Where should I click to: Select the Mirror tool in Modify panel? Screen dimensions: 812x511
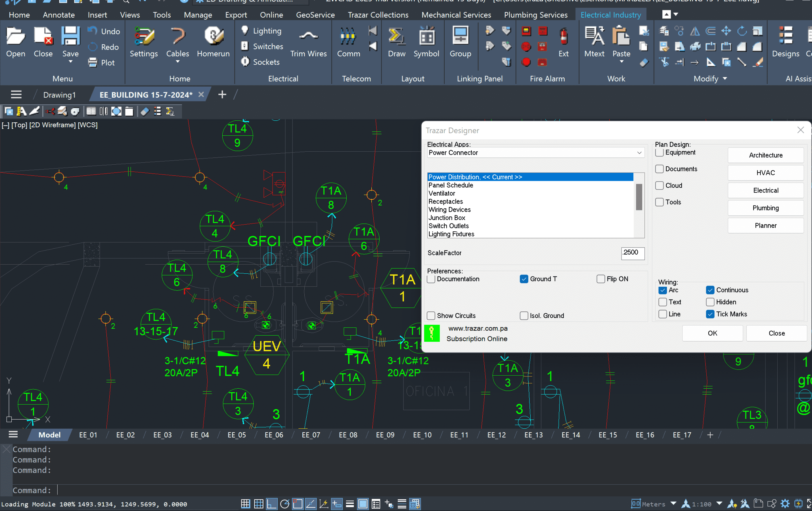click(x=695, y=31)
